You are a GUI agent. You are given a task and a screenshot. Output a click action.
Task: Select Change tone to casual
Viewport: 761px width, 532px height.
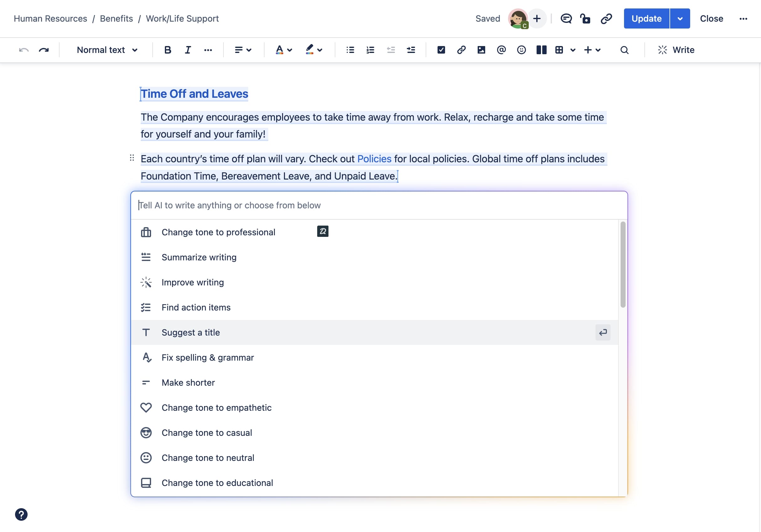tap(375, 433)
